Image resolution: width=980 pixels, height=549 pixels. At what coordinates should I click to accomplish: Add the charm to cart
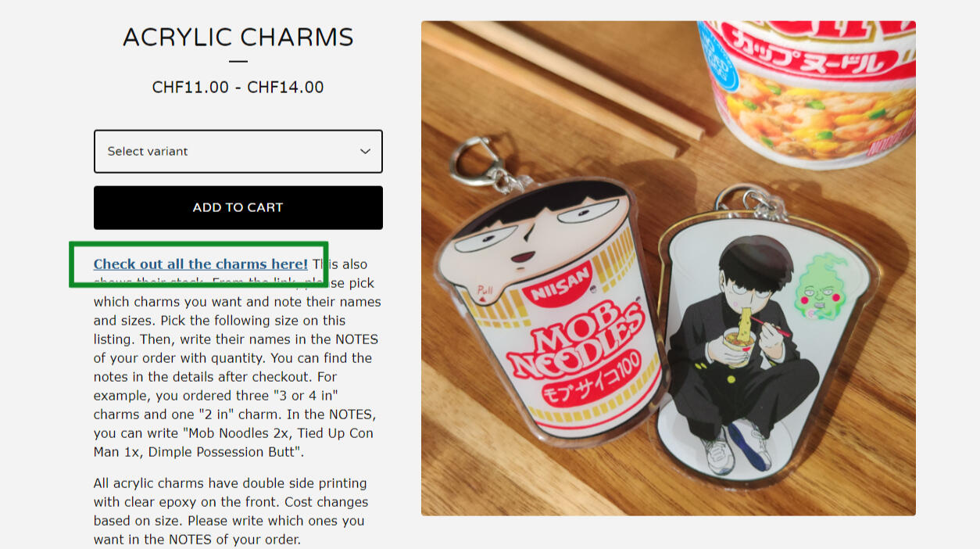point(238,207)
